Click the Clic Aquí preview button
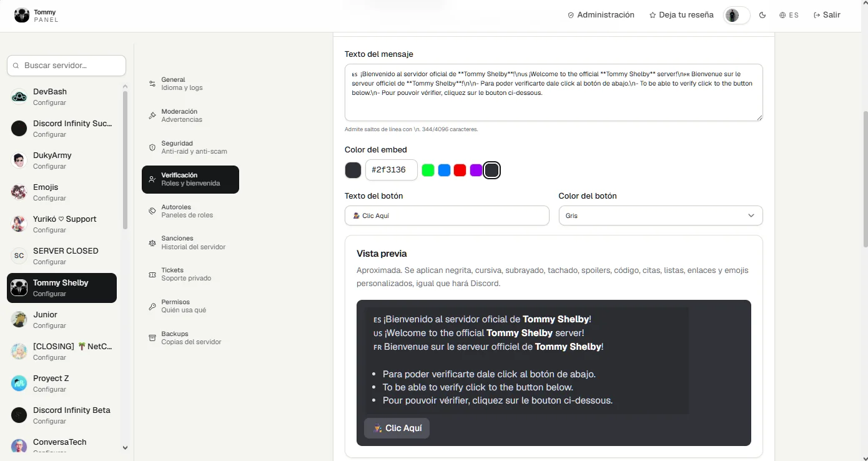 [x=397, y=429]
